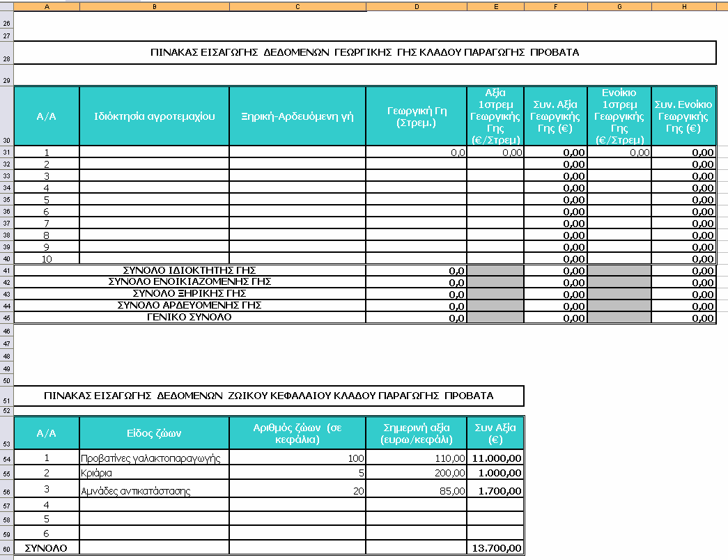Click header Ιδιόκτησία αγροτεμαχίου
This screenshot has height=560, width=728.
pyautogui.click(x=154, y=116)
